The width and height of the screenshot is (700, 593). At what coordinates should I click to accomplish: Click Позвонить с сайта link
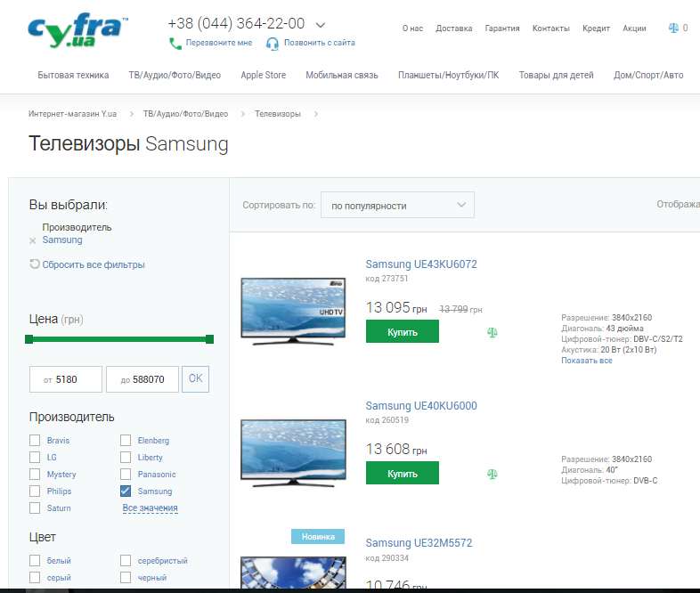(x=320, y=43)
